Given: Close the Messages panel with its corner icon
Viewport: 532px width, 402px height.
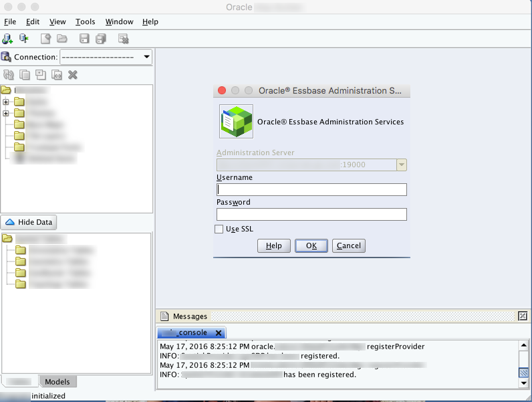Looking at the screenshot, I should click(523, 316).
